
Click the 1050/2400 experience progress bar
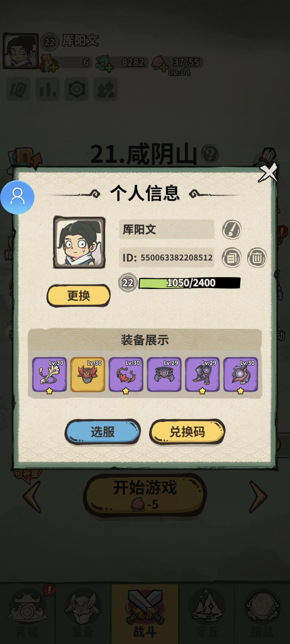[x=189, y=283]
